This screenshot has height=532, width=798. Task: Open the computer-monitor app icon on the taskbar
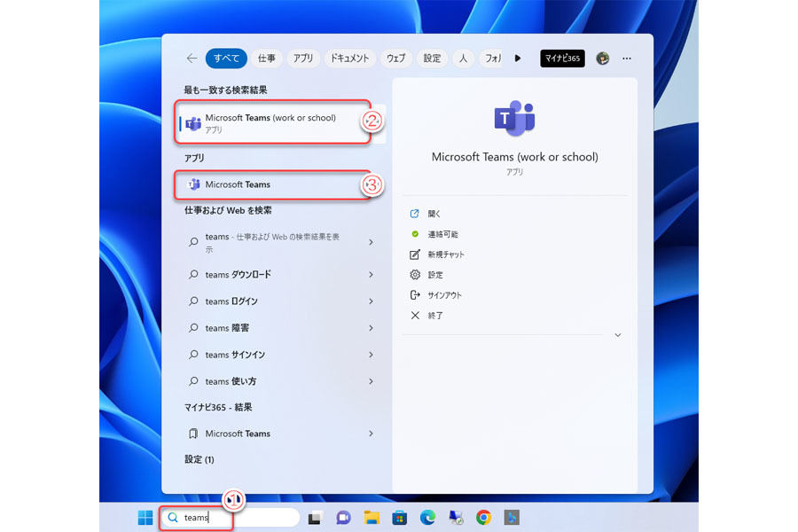coord(456,518)
